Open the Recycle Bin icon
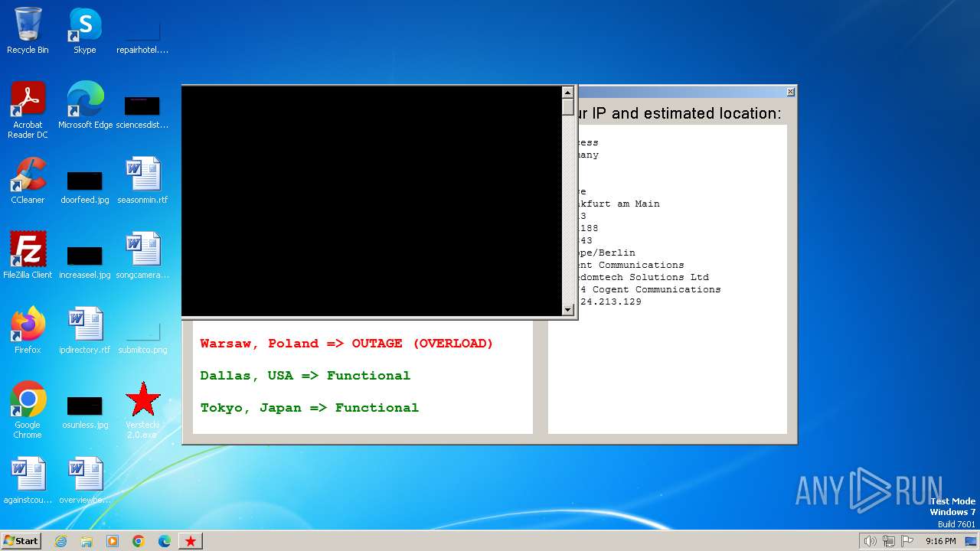Image resolution: width=980 pixels, height=551 pixels. [x=28, y=31]
